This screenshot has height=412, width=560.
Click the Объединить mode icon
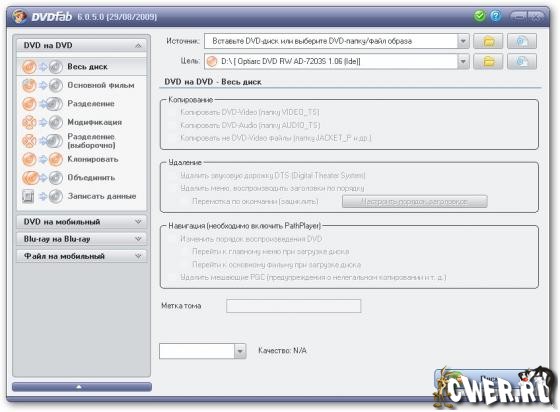click(x=42, y=177)
